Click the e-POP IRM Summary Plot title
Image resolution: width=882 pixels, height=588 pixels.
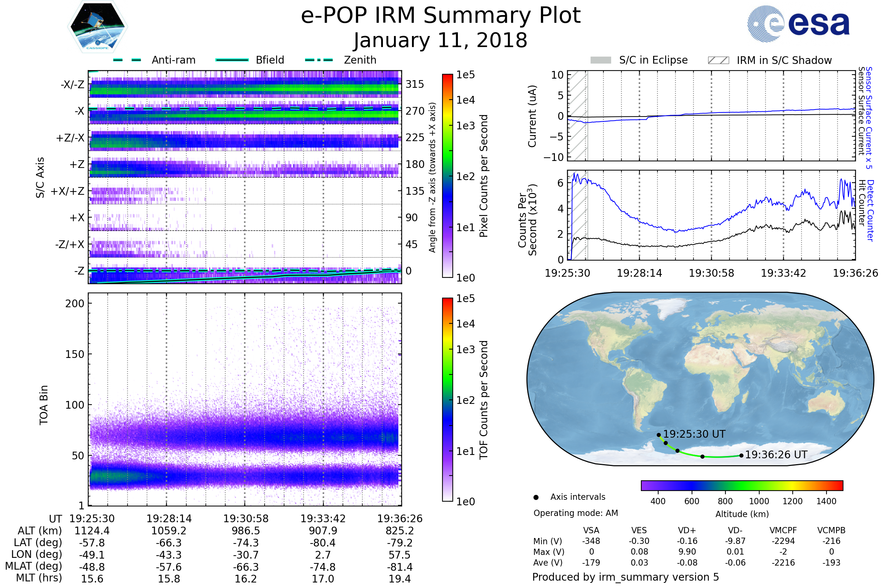pyautogui.click(x=441, y=16)
